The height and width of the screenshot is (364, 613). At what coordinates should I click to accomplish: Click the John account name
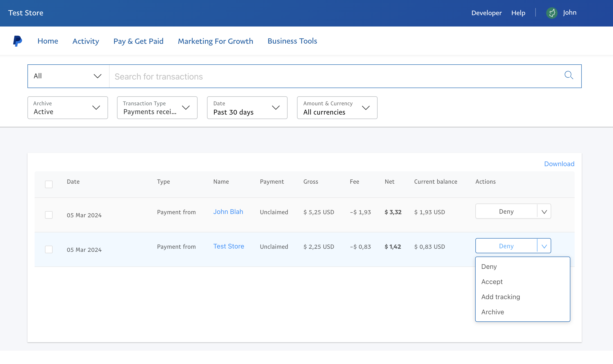coord(570,13)
